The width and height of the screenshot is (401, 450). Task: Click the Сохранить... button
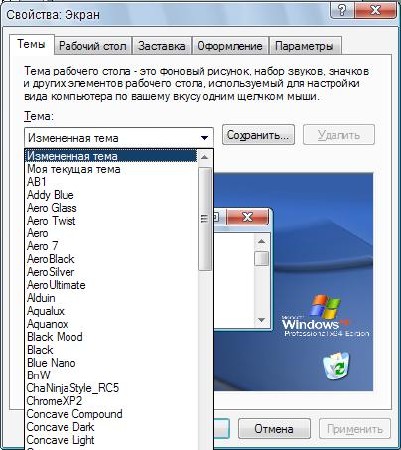pyautogui.click(x=258, y=135)
